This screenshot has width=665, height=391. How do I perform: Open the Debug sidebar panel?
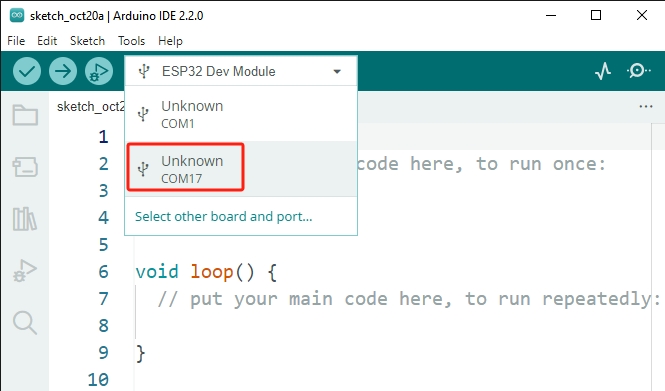coord(25,271)
